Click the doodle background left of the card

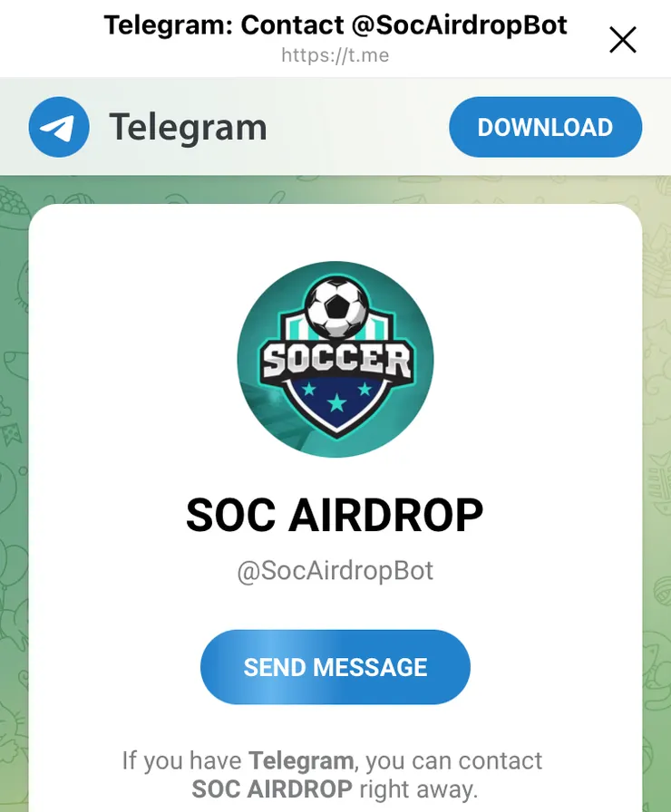(x=14, y=466)
